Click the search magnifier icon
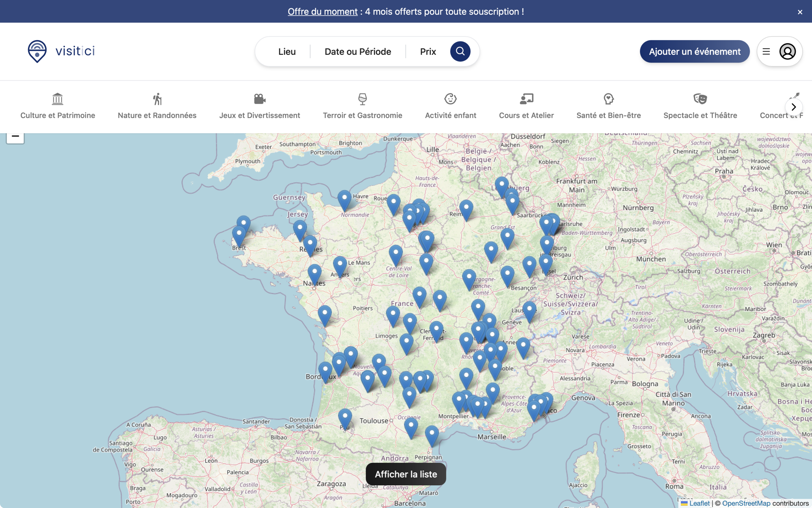The height and width of the screenshot is (508, 812). click(460, 51)
